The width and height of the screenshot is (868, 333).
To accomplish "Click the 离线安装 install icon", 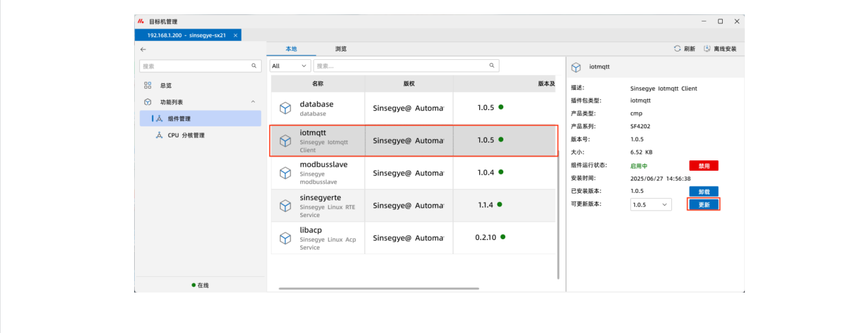I will point(707,49).
